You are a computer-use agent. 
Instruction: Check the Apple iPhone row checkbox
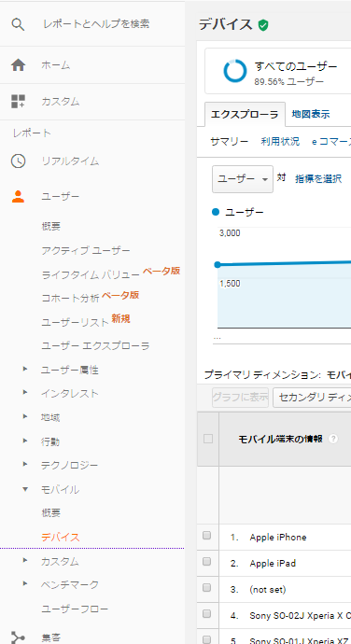click(x=206, y=535)
